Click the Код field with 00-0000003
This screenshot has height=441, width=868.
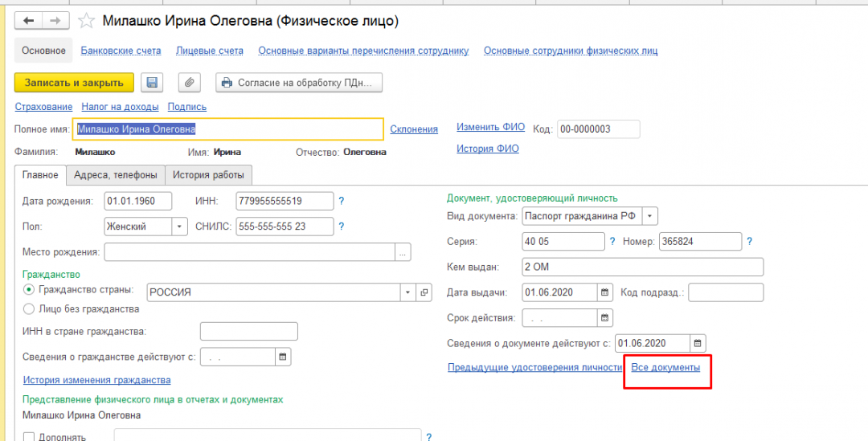coord(599,129)
